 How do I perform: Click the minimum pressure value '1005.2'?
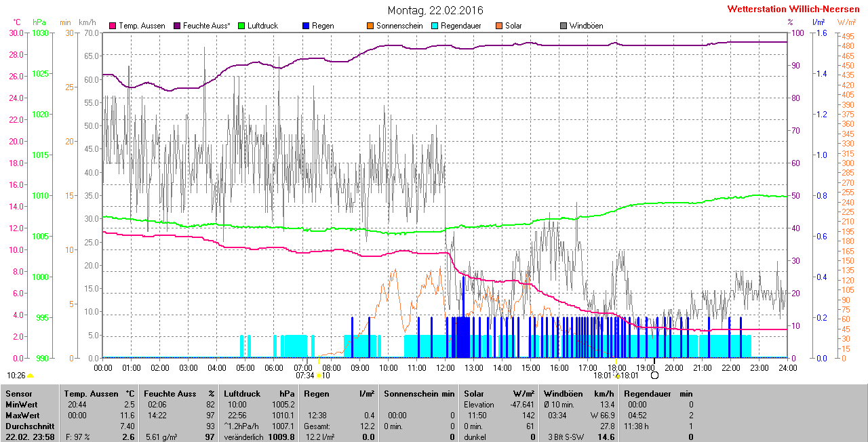[x=283, y=404]
